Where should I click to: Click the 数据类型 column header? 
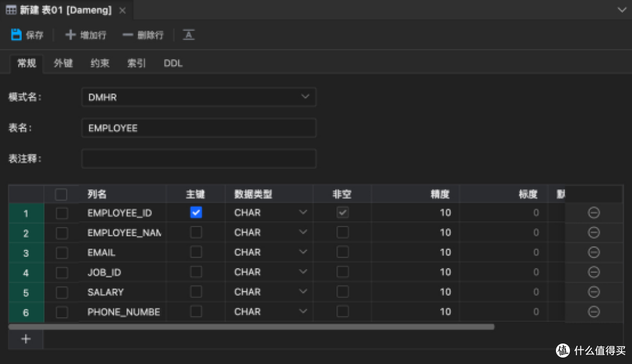(253, 194)
